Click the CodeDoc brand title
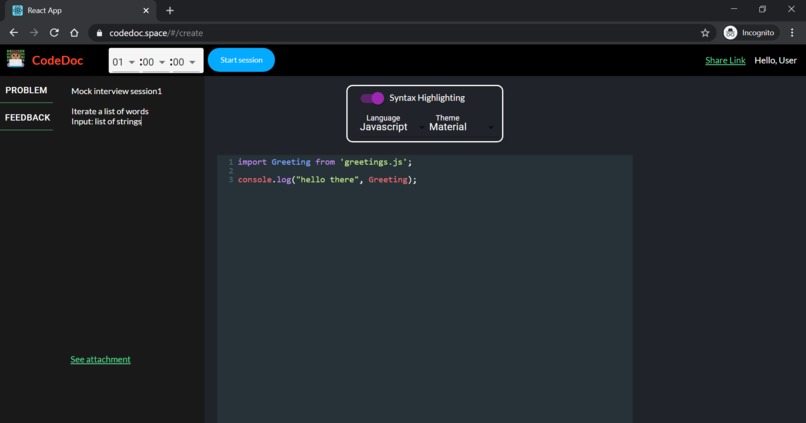Viewport: 806px width, 423px height. click(58, 60)
